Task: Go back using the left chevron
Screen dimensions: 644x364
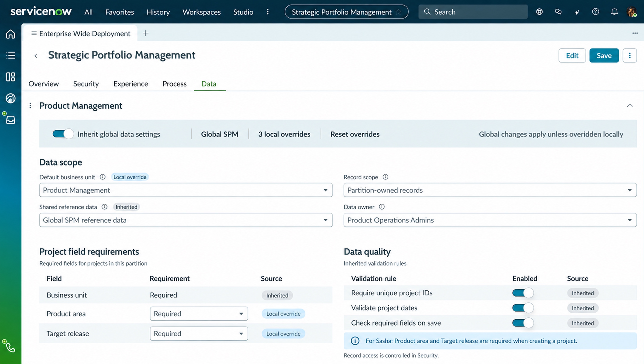Action: (x=36, y=56)
